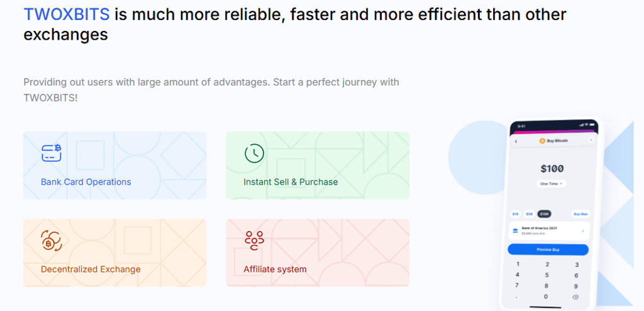Click the bank card icon
Image resolution: width=644 pixels, height=311 pixels.
click(x=51, y=153)
